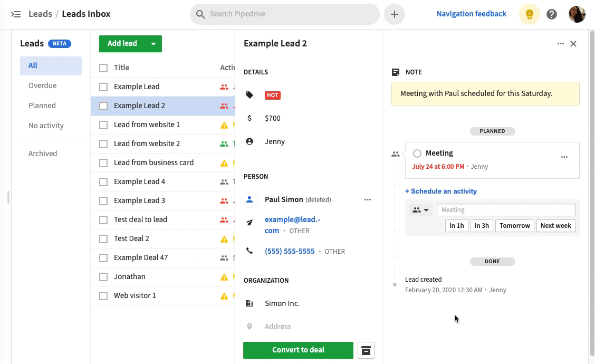Click the Add lead button
Screen dimensions: 595x364
click(122, 44)
